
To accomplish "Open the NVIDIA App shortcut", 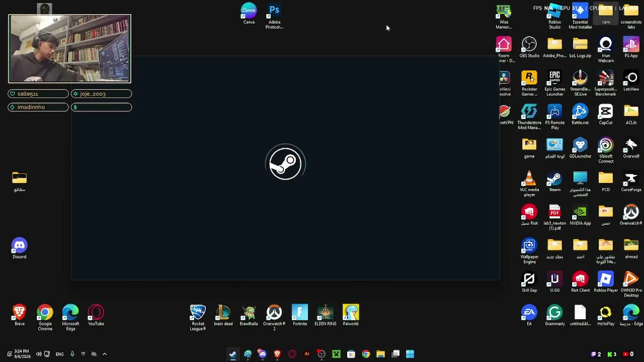I will tap(580, 215).
